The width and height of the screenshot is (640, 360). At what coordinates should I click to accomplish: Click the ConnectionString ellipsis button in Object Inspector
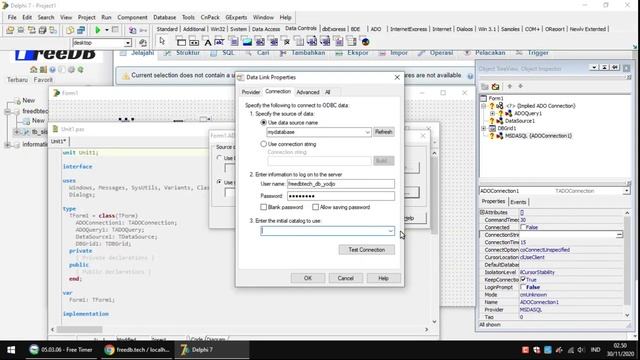[x=619, y=235]
